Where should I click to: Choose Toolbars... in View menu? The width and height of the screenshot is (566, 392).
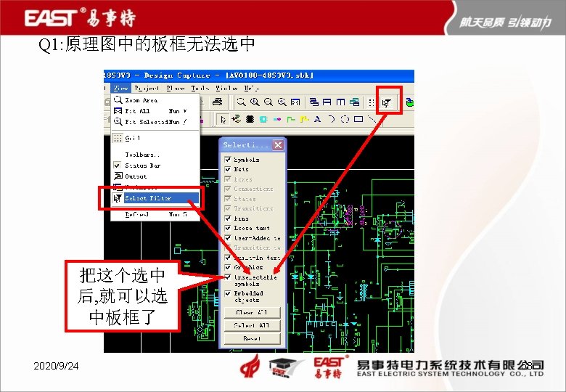[x=155, y=155]
